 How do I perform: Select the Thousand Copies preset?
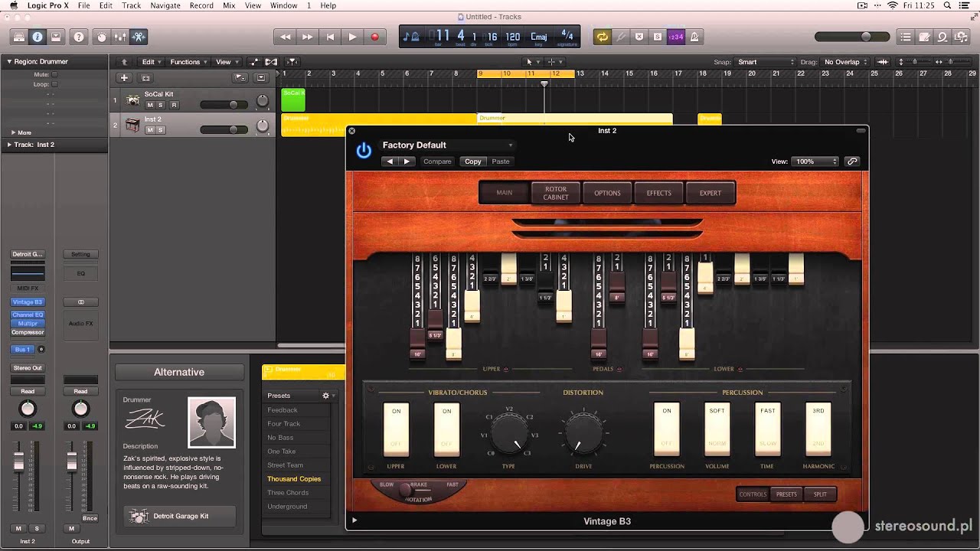295,479
